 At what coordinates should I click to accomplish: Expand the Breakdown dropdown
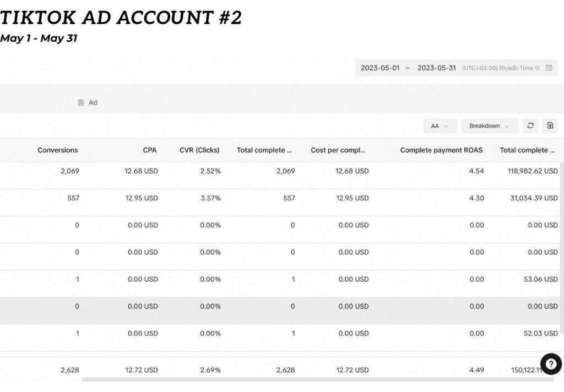490,126
